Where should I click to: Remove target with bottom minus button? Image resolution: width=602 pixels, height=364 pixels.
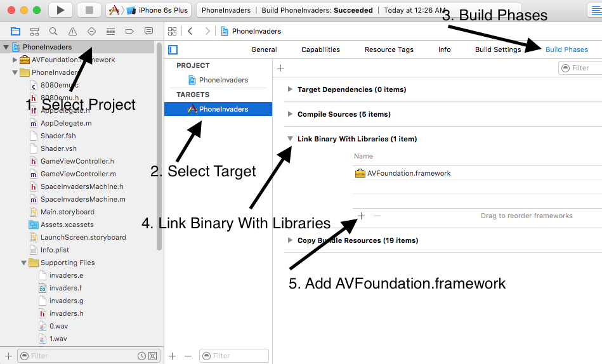(x=188, y=356)
